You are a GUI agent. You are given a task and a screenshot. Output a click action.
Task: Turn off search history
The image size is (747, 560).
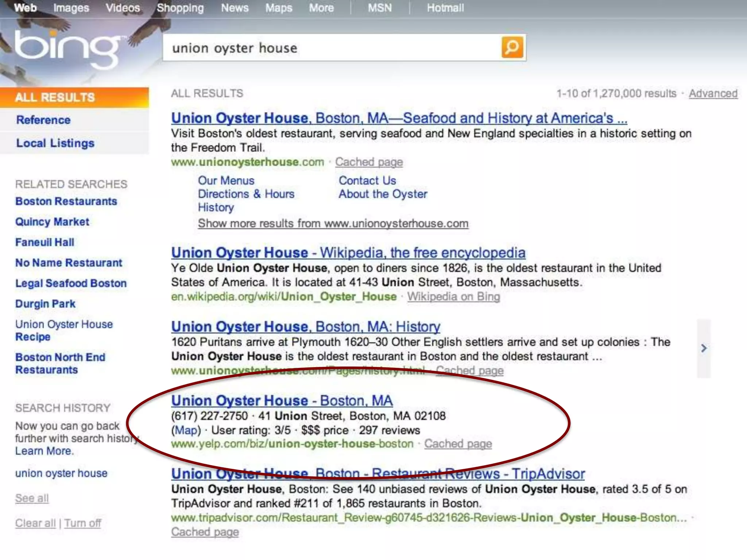coord(83,523)
